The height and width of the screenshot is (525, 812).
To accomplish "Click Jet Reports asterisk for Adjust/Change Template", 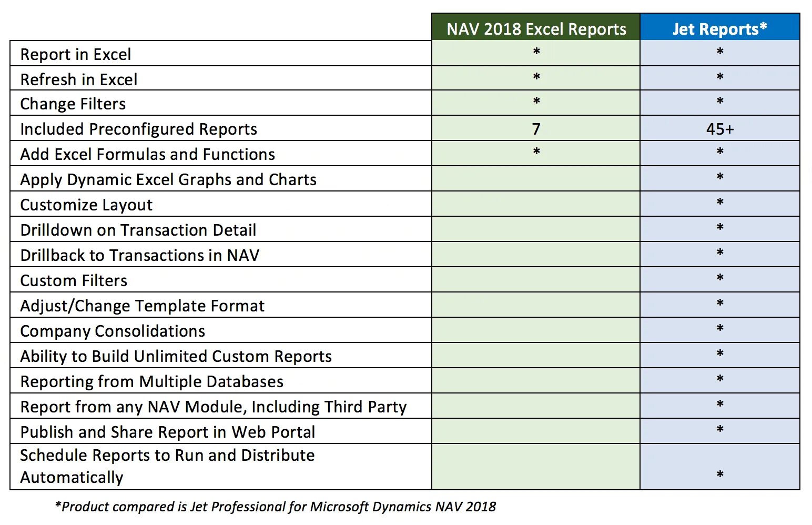I will [720, 303].
